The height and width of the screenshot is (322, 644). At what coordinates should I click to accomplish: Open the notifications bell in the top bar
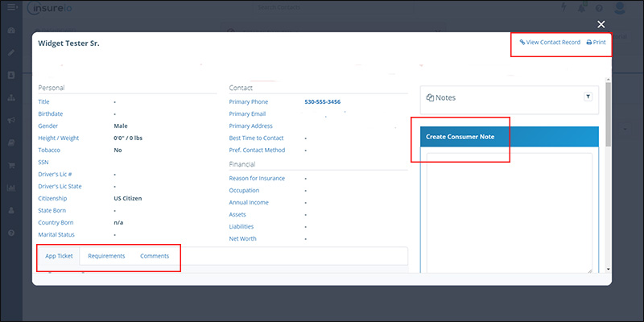click(581, 7)
